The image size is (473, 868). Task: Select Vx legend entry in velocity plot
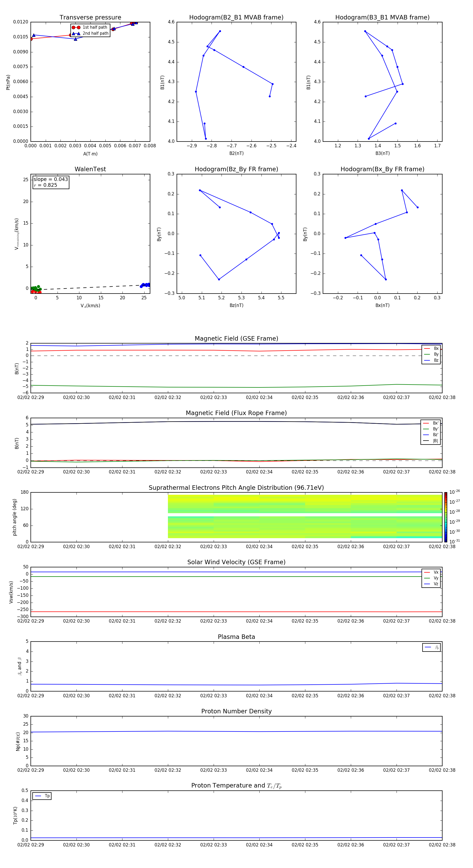click(431, 573)
